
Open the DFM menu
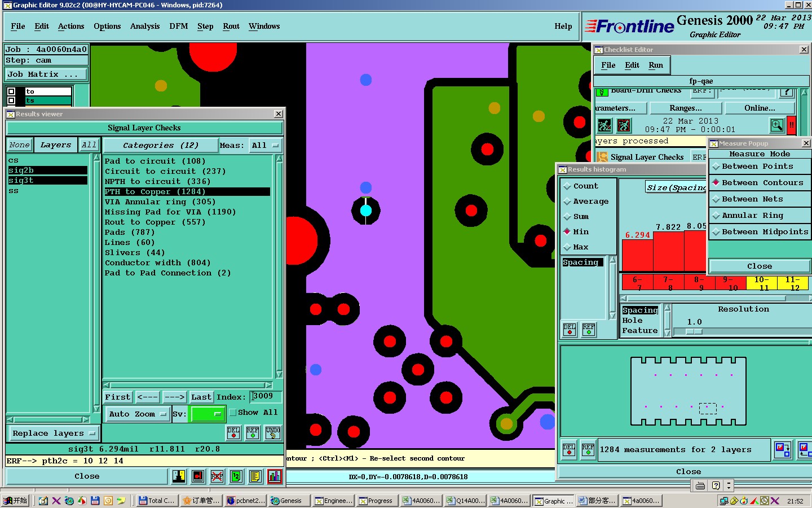coord(179,27)
